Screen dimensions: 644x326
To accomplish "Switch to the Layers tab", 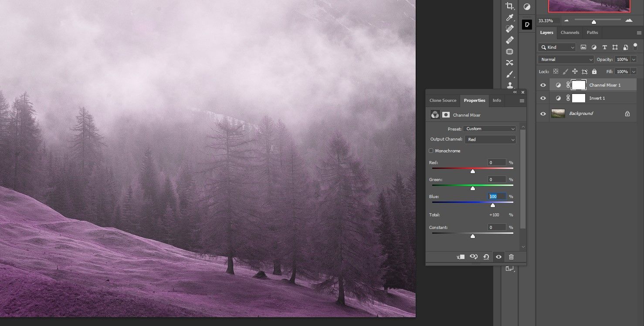I will [546, 33].
